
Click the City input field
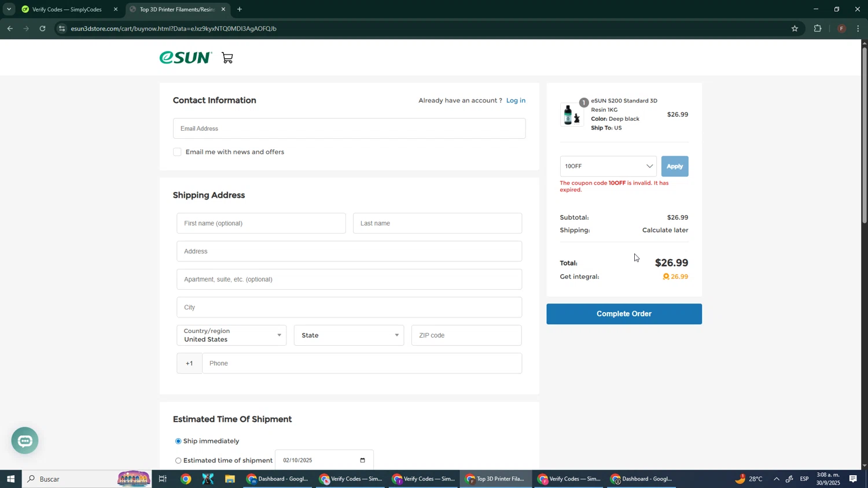(349, 308)
